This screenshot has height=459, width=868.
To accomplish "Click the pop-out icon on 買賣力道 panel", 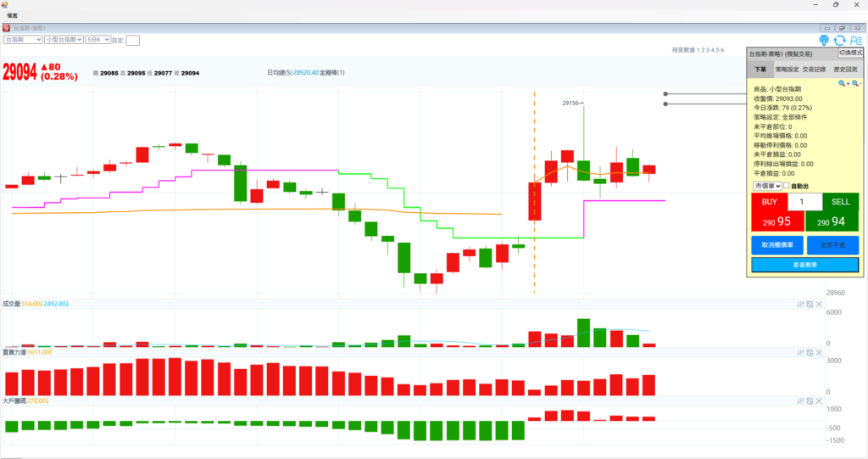I will point(810,352).
